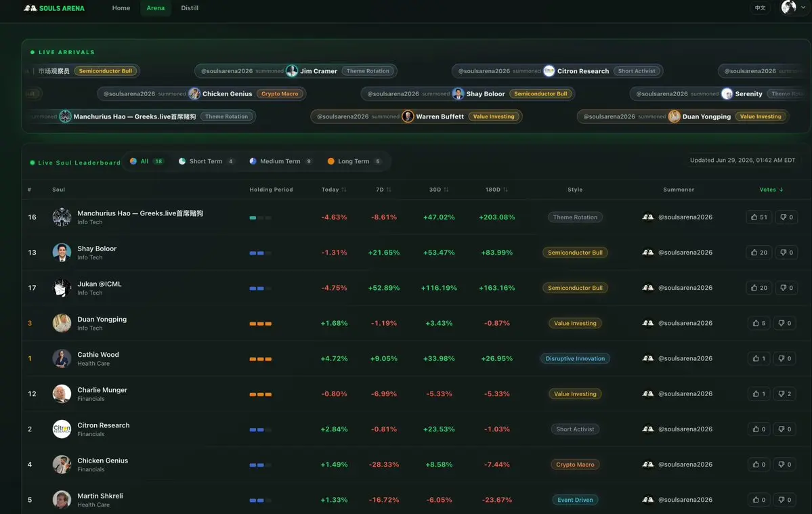The image size is (812, 514).
Task: Filter leaderboard by Long Term
Action: [354, 161]
